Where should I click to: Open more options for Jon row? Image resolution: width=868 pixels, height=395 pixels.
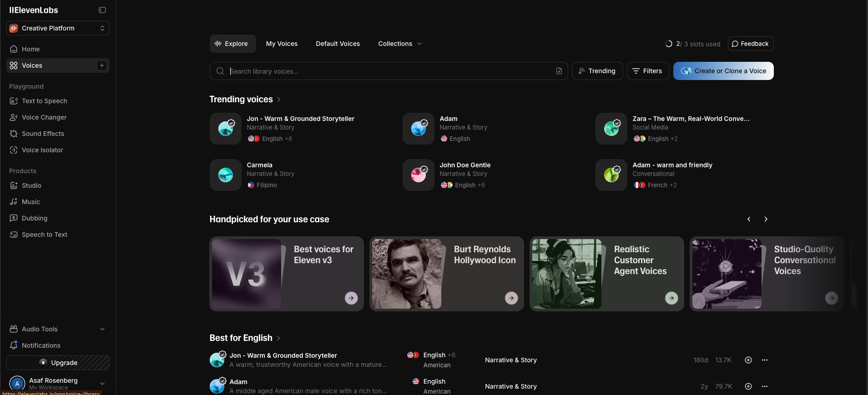[x=765, y=360]
